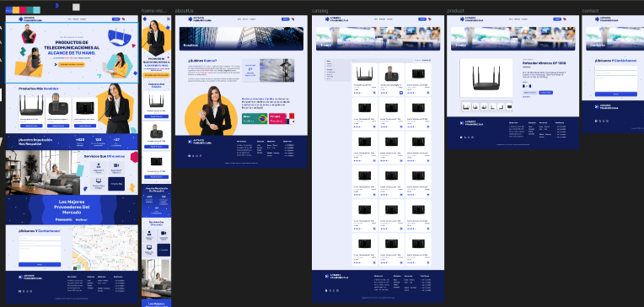Select the teal color swatch at top
644x307 pixels.
[30, 10]
